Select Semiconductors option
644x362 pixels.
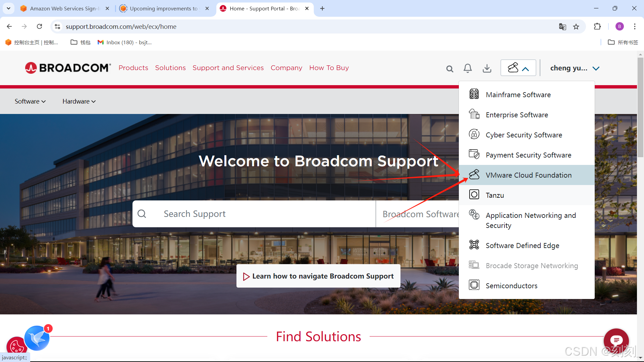[527, 286]
